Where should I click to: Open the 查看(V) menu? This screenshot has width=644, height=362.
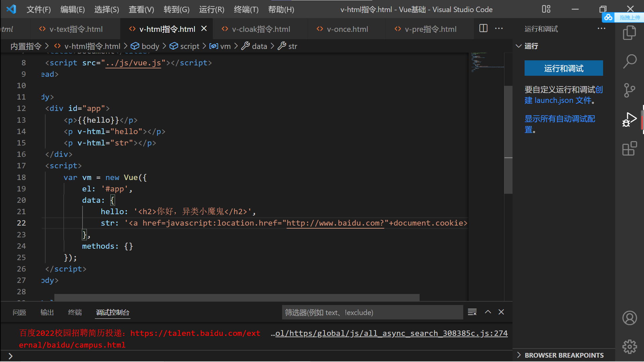(141, 9)
